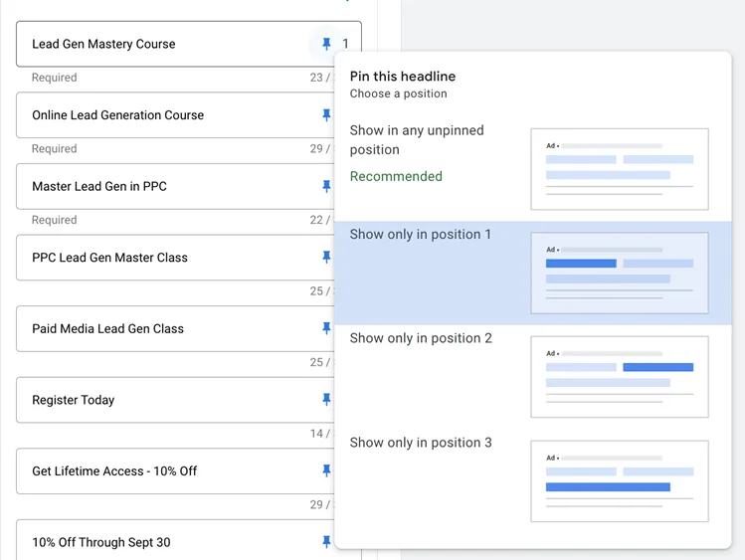Click pin icon for Paid Media Lead Gen Class
The height and width of the screenshot is (560, 745).
(326, 328)
